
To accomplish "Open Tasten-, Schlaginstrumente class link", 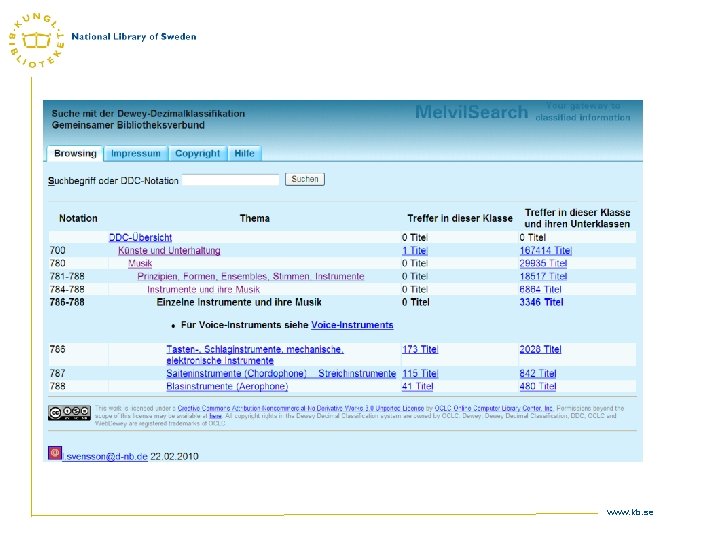I will pyautogui.click(x=255, y=354).
